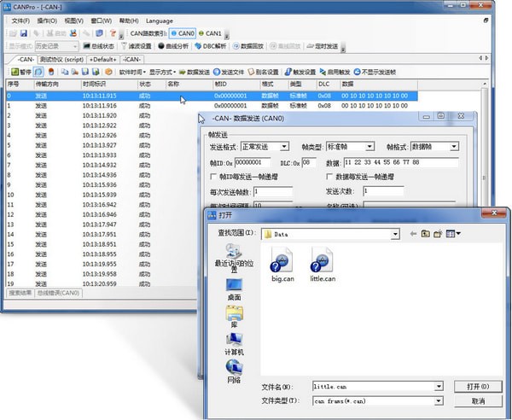Image resolution: width=512 pixels, height=420 pixels.
Task: Select the CAN0 channel button
Action: tap(183, 33)
